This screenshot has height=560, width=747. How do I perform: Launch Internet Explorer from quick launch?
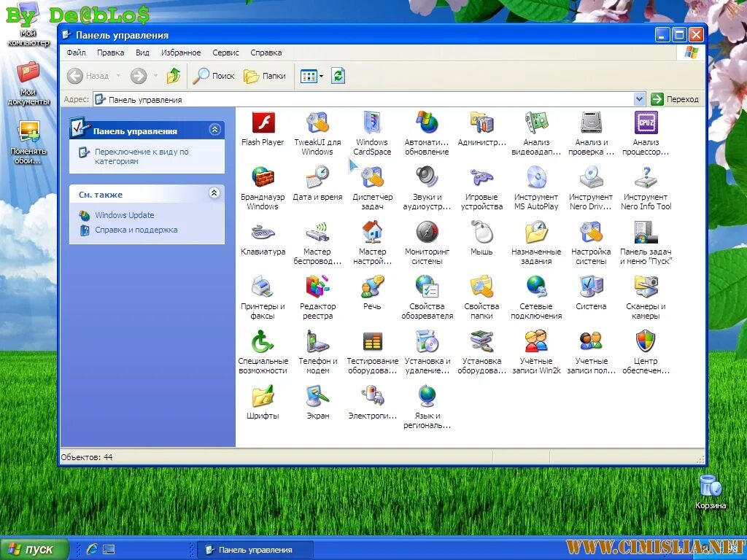(x=91, y=549)
